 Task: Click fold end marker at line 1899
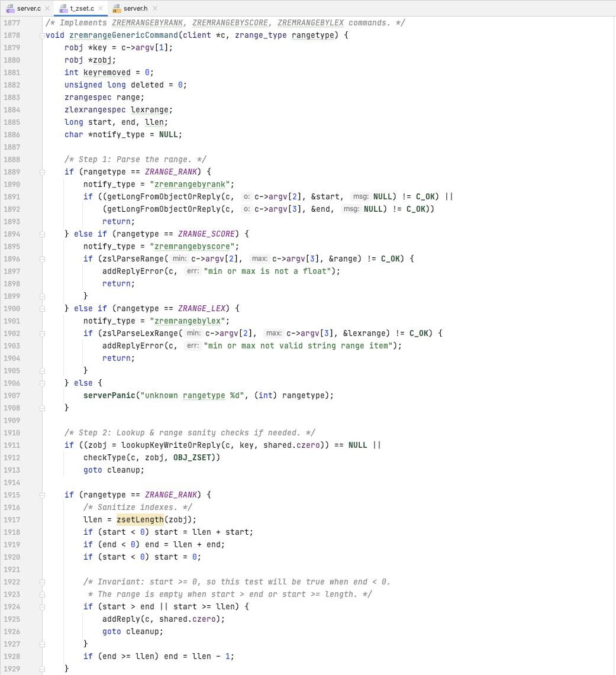pyautogui.click(x=42, y=296)
